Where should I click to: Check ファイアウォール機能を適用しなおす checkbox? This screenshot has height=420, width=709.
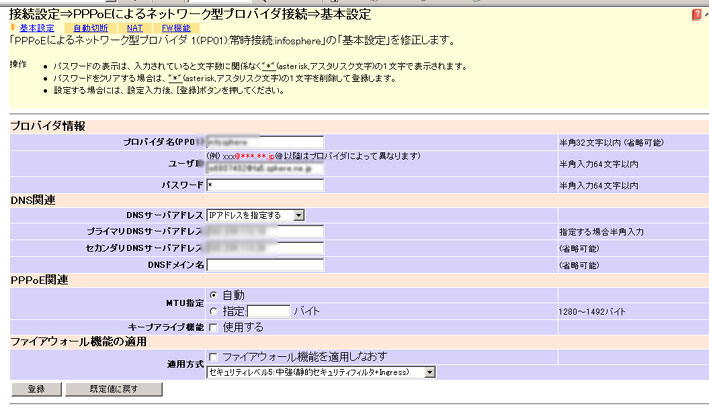coord(213,357)
